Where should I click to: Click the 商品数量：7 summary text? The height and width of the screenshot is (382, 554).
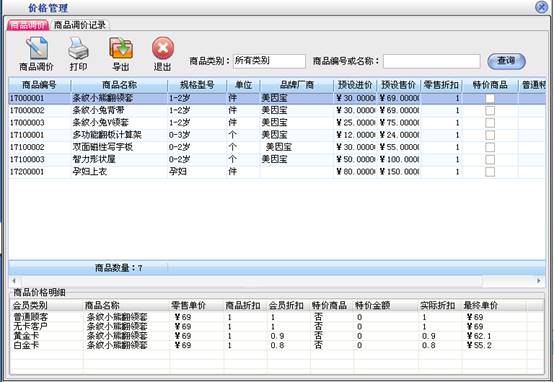pos(119,268)
